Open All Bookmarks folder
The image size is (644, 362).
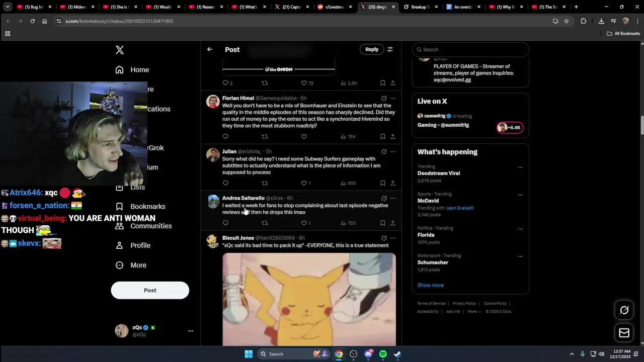point(623,34)
